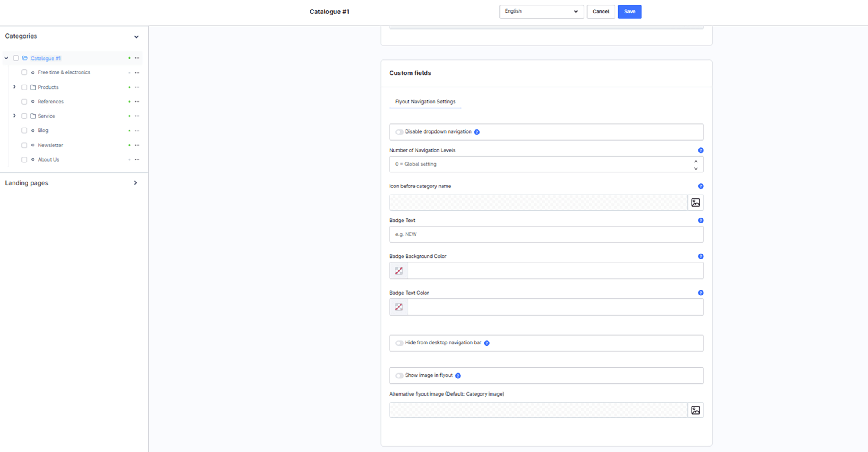Open the Service category

(46, 116)
